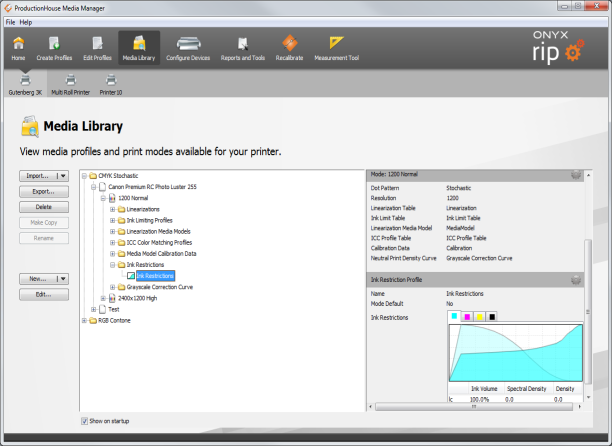The width and height of the screenshot is (612, 446).
Task: Open Configure Devices
Action: pyautogui.click(x=188, y=48)
